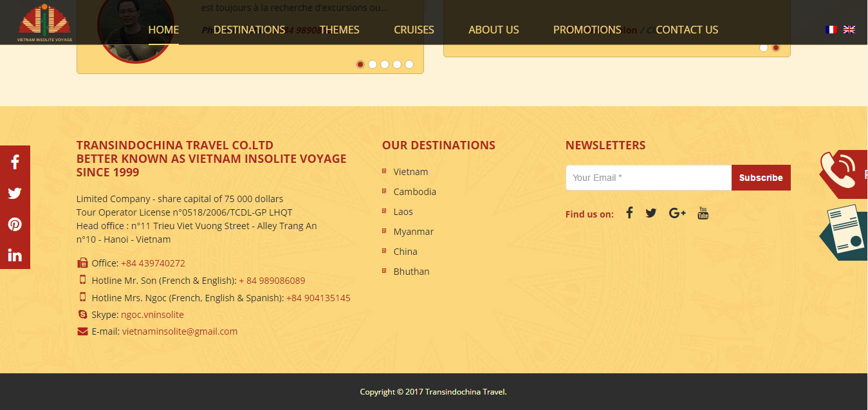Image resolution: width=868 pixels, height=410 pixels.
Task: Go to ABOUT US page
Action: pyautogui.click(x=494, y=30)
